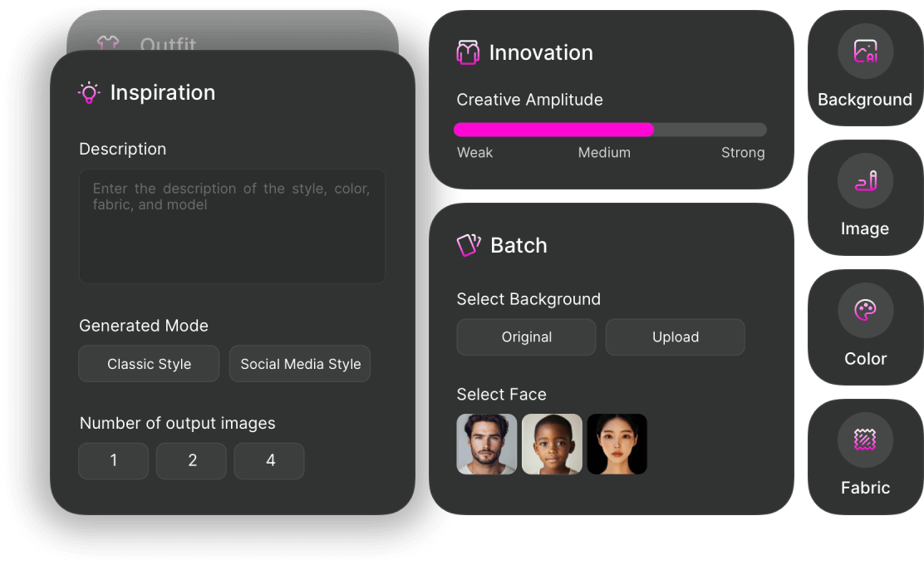Click the Inspiration lightbulb icon

pos(89,93)
